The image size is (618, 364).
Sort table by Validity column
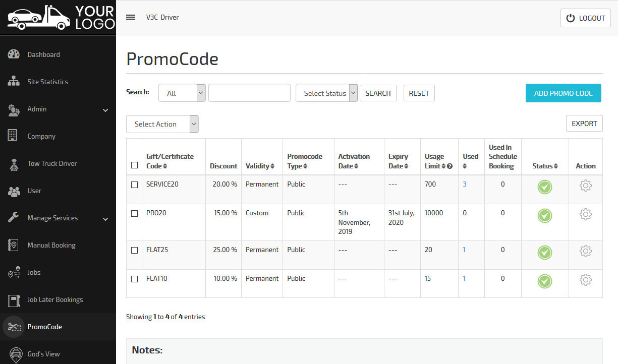click(x=260, y=166)
